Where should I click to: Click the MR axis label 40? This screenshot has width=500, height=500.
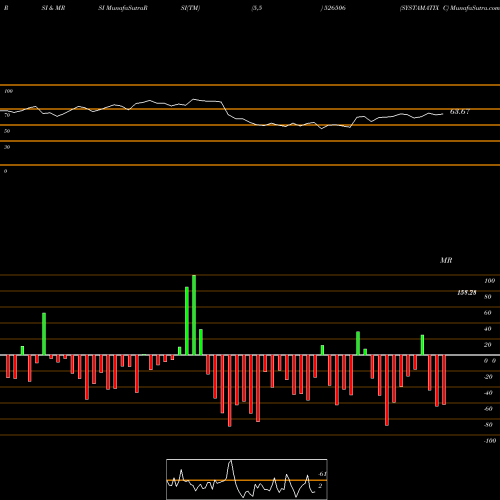click(x=488, y=329)
